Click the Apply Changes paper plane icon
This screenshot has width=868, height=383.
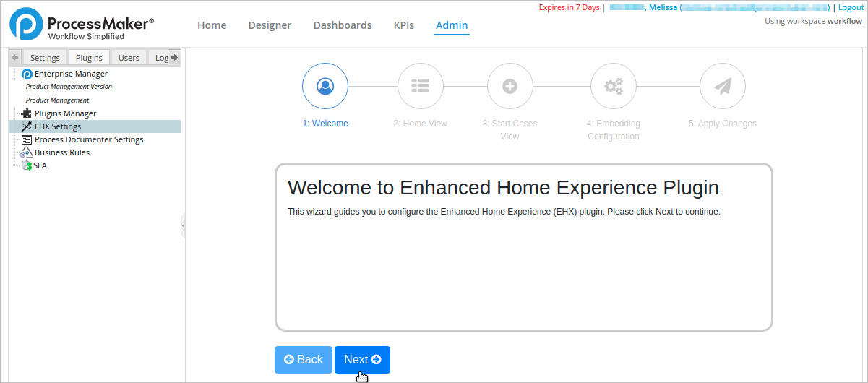[722, 86]
